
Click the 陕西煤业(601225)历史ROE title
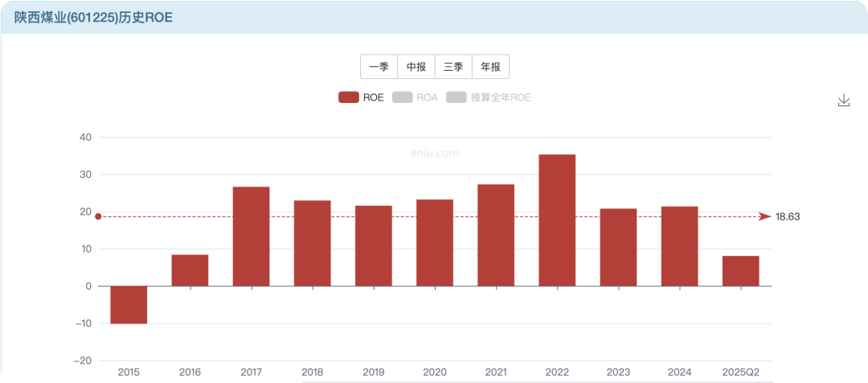(x=93, y=17)
